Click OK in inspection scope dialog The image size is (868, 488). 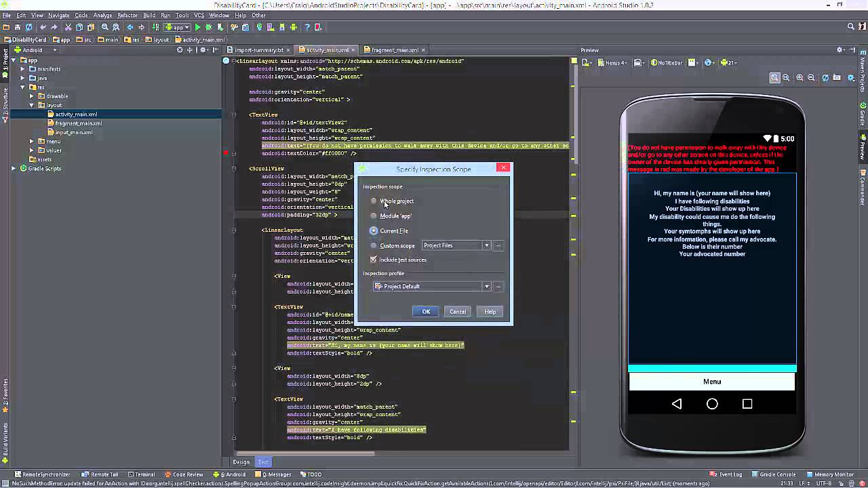coord(426,312)
